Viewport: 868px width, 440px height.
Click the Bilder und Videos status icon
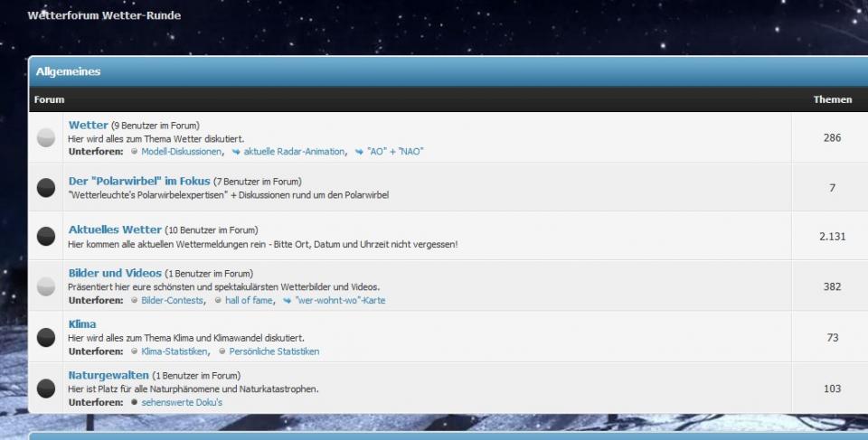(46, 286)
